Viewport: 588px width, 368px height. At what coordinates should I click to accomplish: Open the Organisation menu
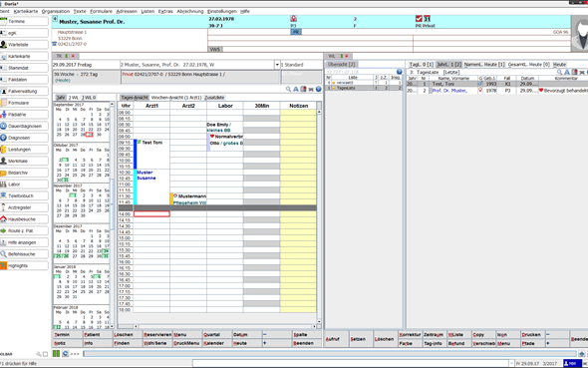pyautogui.click(x=56, y=11)
